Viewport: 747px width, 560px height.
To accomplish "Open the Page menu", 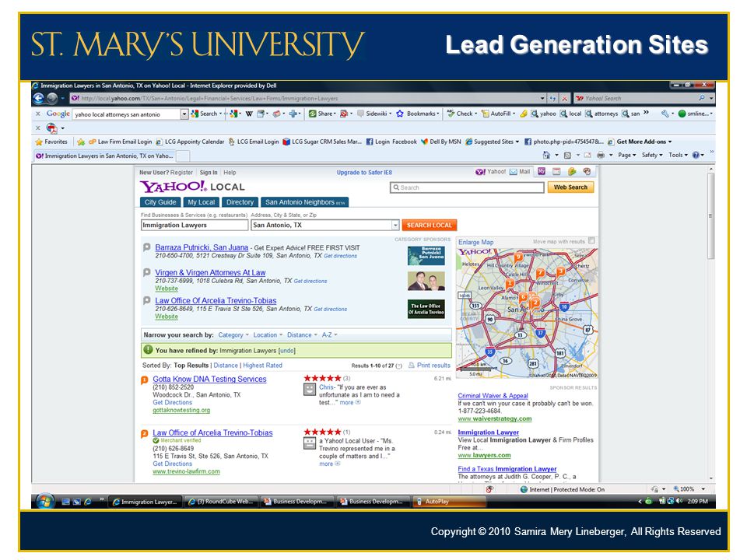I will 627,156.
